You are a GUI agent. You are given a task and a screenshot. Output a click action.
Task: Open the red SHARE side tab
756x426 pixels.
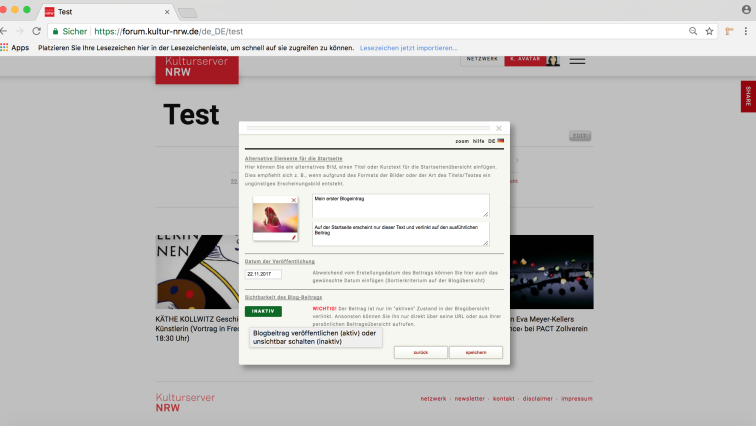[x=748, y=96]
